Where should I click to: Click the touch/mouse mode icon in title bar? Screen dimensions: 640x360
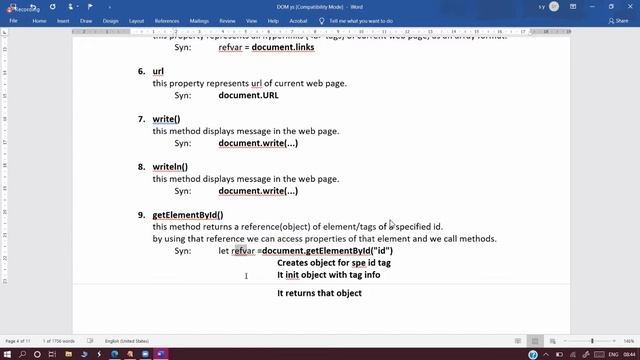(x=70, y=7)
